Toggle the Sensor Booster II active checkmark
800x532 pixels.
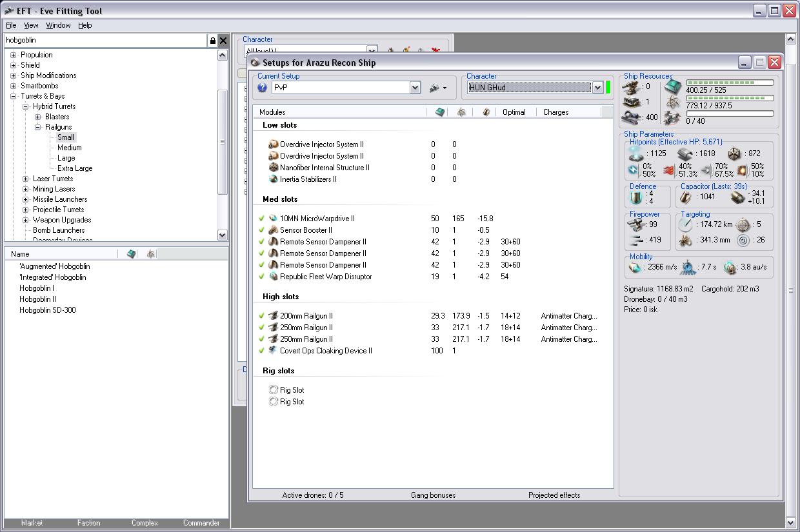[261, 230]
